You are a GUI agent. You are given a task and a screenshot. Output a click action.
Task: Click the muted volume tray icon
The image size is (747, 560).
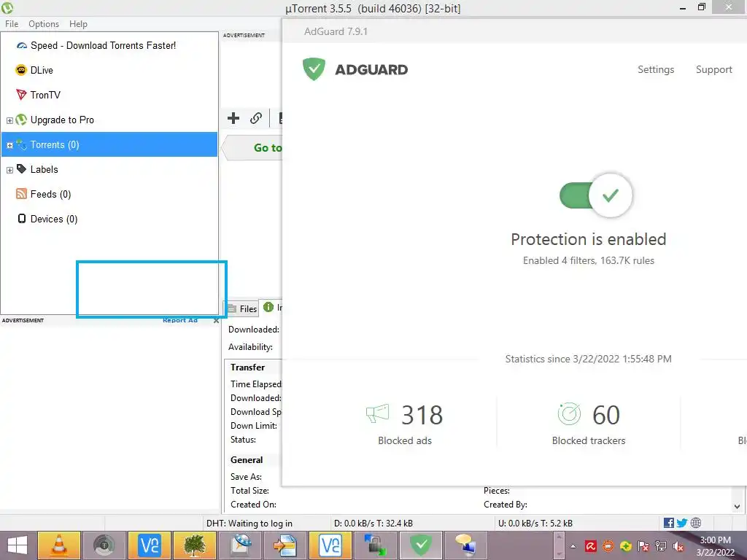pos(678,546)
